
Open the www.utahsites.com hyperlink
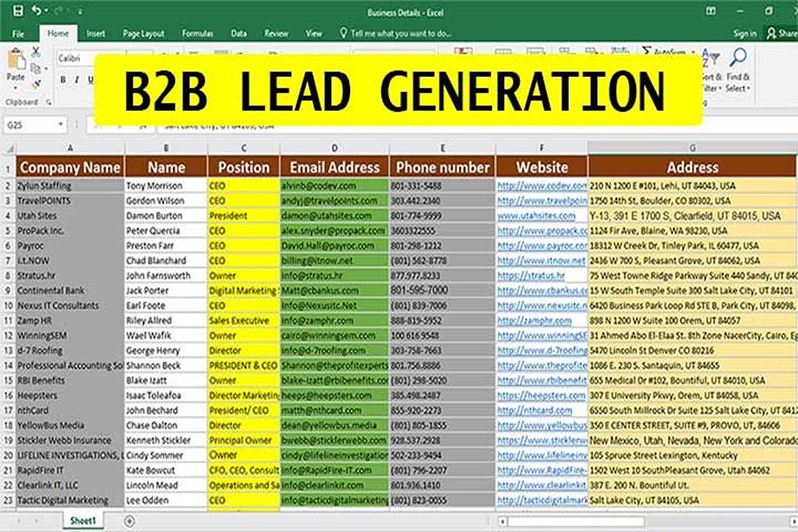(x=536, y=215)
